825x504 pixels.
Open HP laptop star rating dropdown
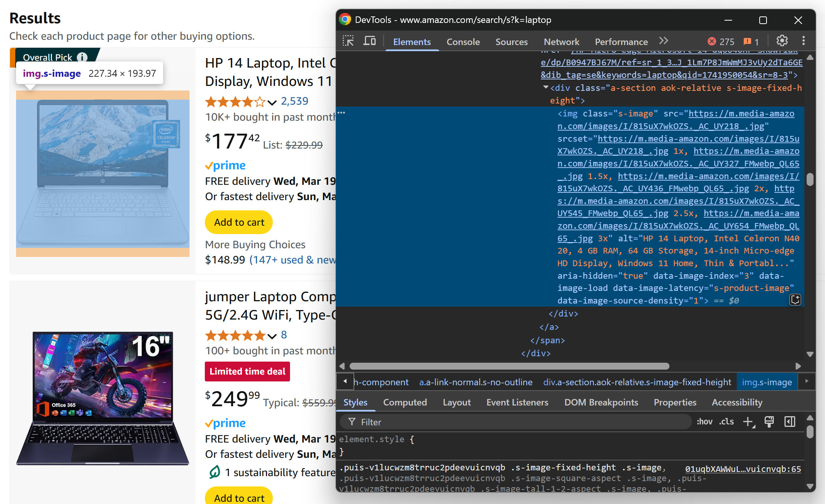tap(272, 102)
